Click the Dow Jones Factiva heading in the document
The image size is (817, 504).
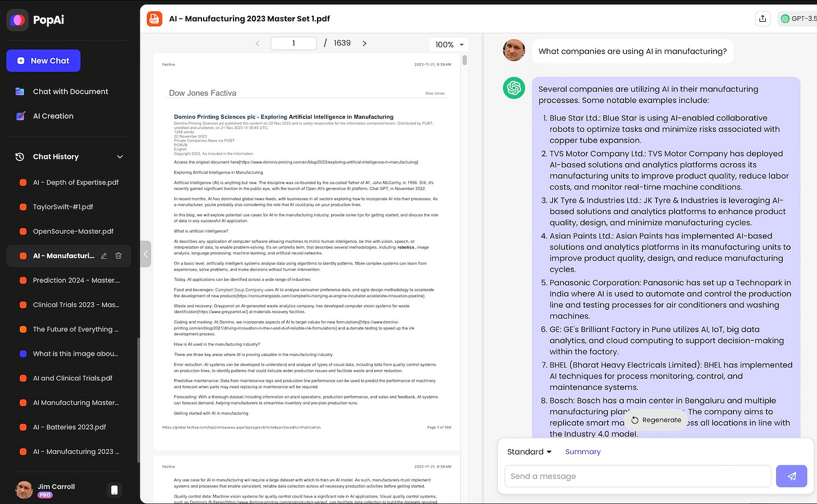tap(203, 93)
